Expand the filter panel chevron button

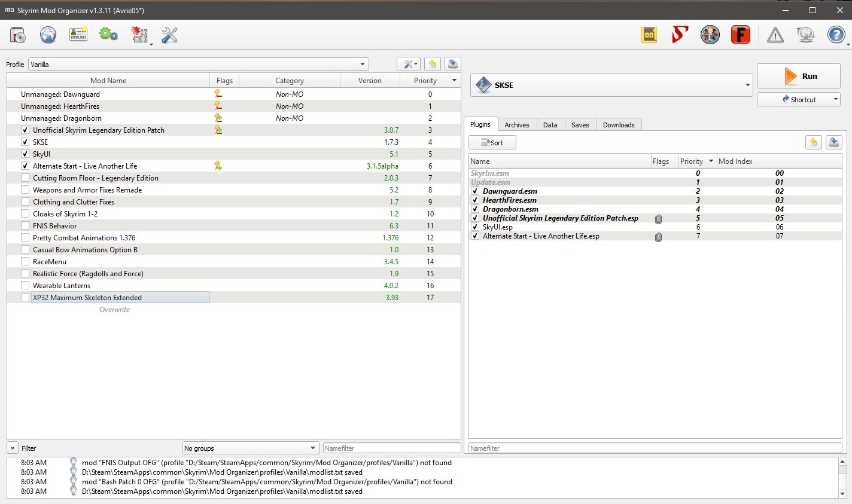(13, 448)
